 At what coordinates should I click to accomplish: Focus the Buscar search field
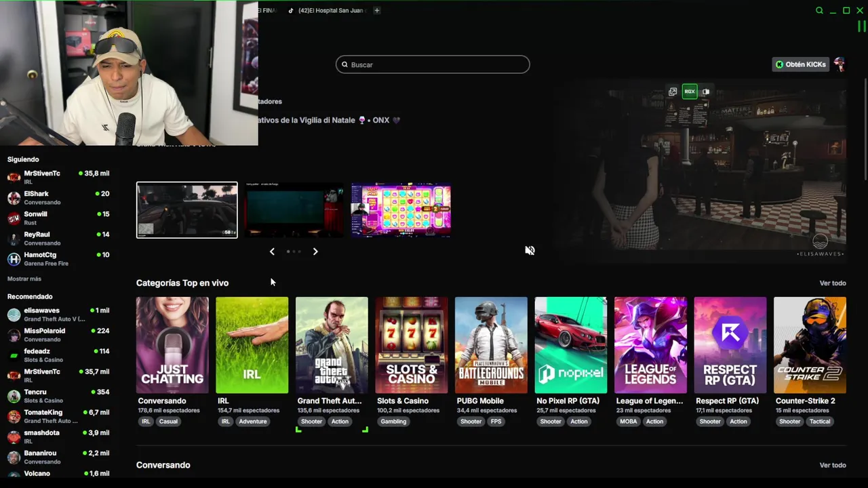coord(433,64)
